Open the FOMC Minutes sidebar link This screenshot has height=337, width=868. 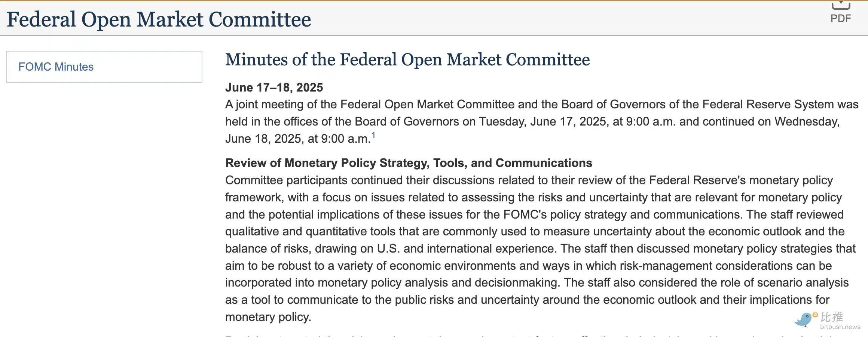tap(56, 67)
